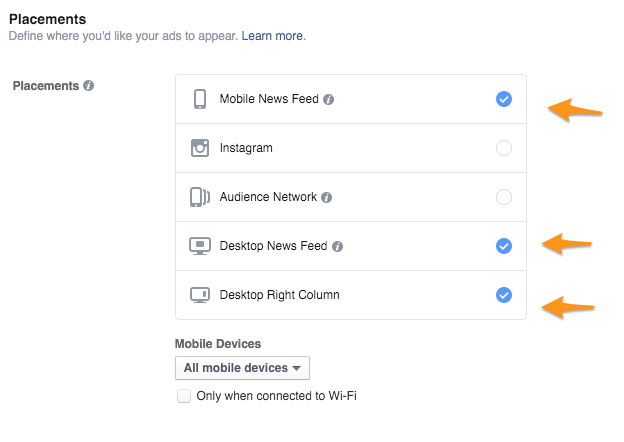Open info tooltip beside Placements label
The height and width of the screenshot is (442, 624).
click(x=88, y=86)
